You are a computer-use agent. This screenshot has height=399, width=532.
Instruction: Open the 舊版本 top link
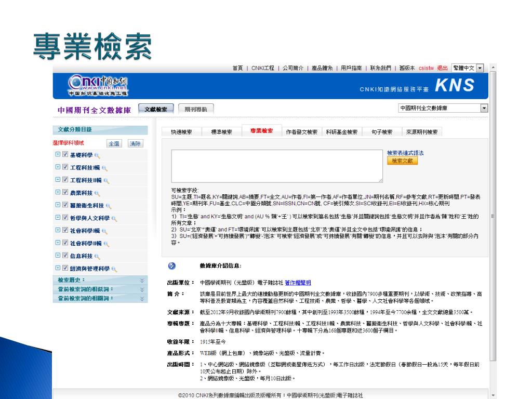point(407,68)
